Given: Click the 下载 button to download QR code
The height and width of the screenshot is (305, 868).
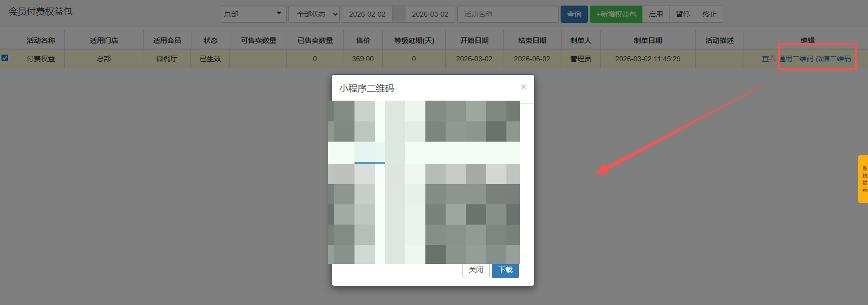Looking at the screenshot, I should [505, 270].
